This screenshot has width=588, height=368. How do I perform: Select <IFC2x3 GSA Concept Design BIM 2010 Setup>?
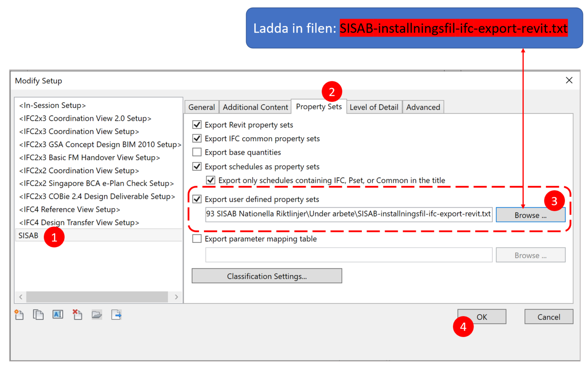pos(100,144)
